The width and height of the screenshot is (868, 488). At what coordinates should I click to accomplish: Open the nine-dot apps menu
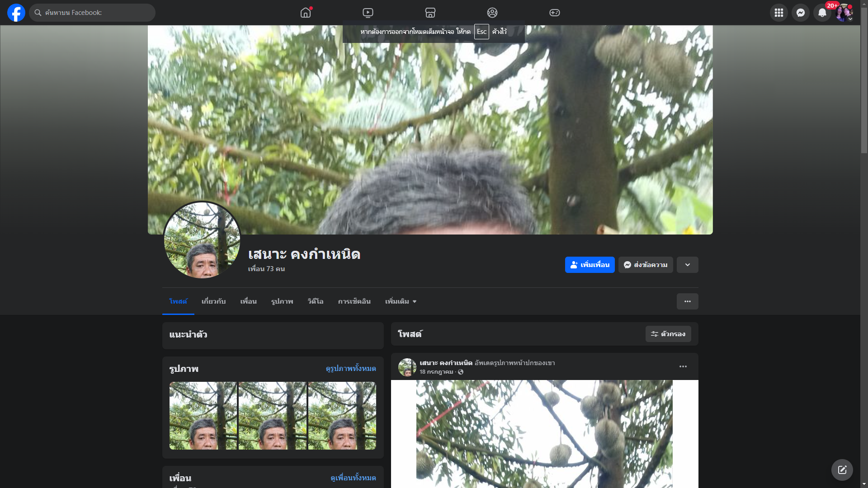(x=778, y=13)
